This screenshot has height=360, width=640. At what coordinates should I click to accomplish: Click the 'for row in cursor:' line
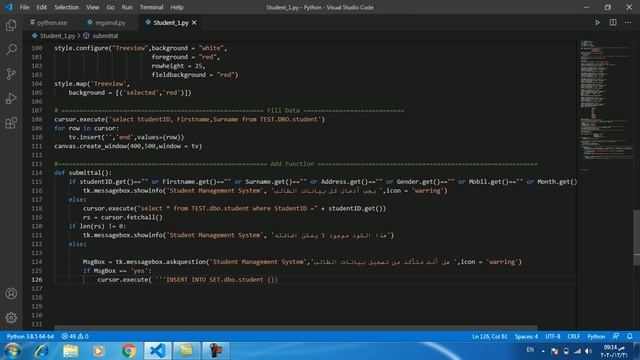[x=86, y=128]
